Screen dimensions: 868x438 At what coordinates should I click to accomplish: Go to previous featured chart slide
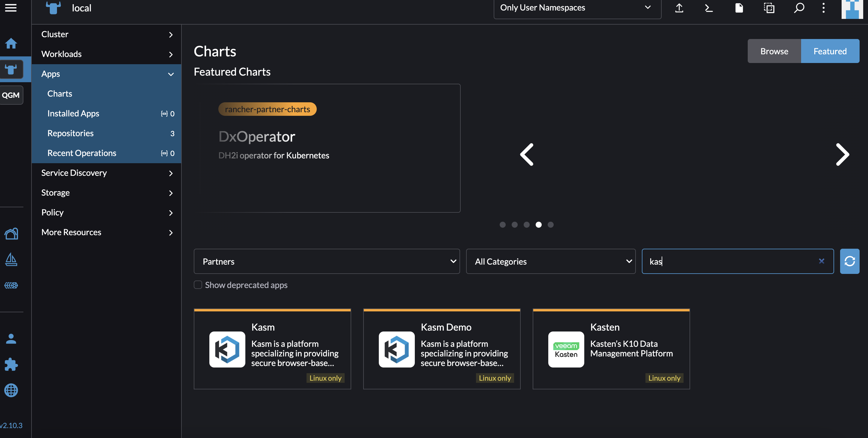(527, 154)
